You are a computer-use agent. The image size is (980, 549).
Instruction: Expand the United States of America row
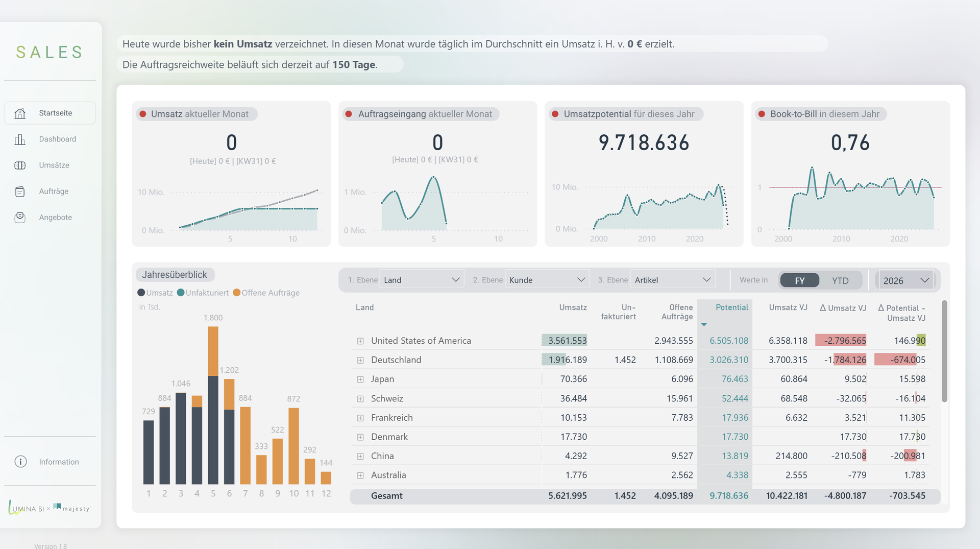(360, 341)
